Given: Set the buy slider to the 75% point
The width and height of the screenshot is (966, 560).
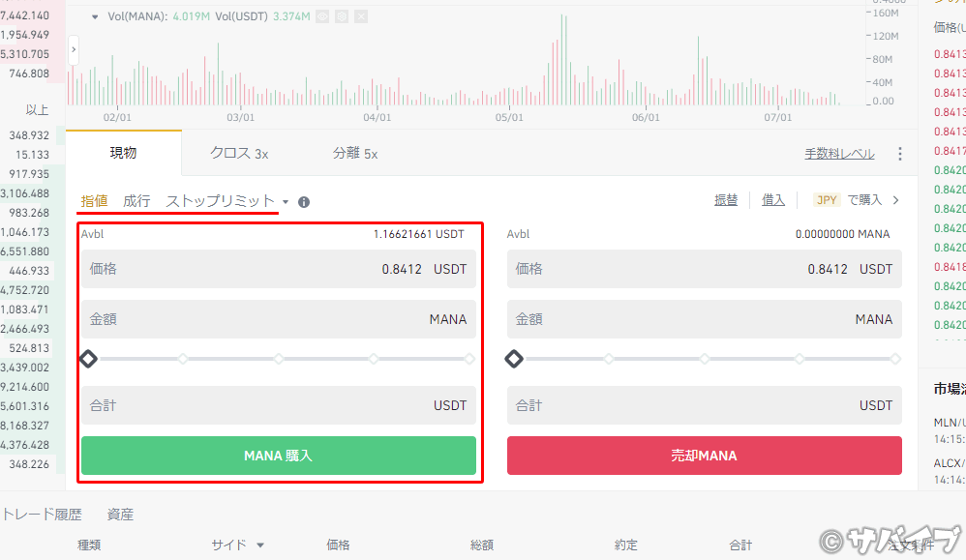Looking at the screenshot, I should pyautogui.click(x=374, y=359).
